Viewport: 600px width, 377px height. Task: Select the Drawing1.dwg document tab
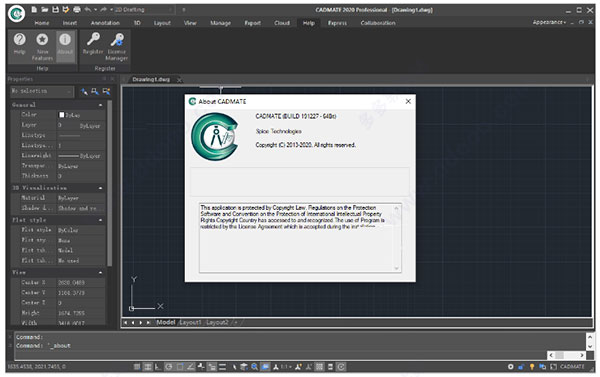click(x=151, y=79)
